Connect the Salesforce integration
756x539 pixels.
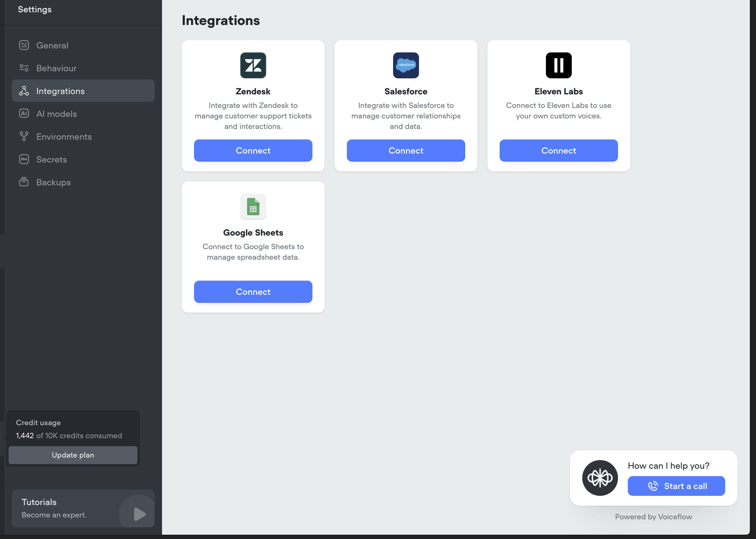click(406, 150)
